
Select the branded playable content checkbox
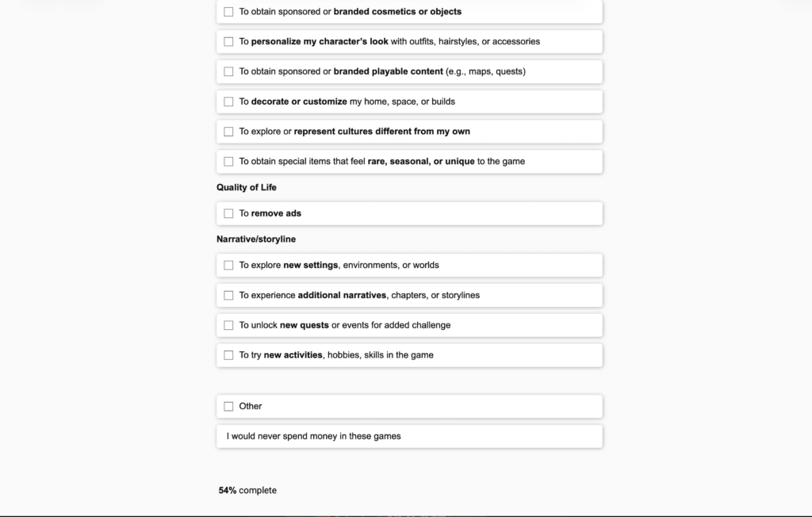tap(228, 72)
